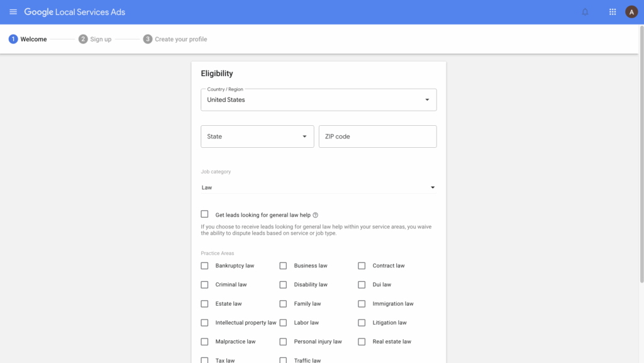
Task: Open account avatar menu
Action: point(631,12)
